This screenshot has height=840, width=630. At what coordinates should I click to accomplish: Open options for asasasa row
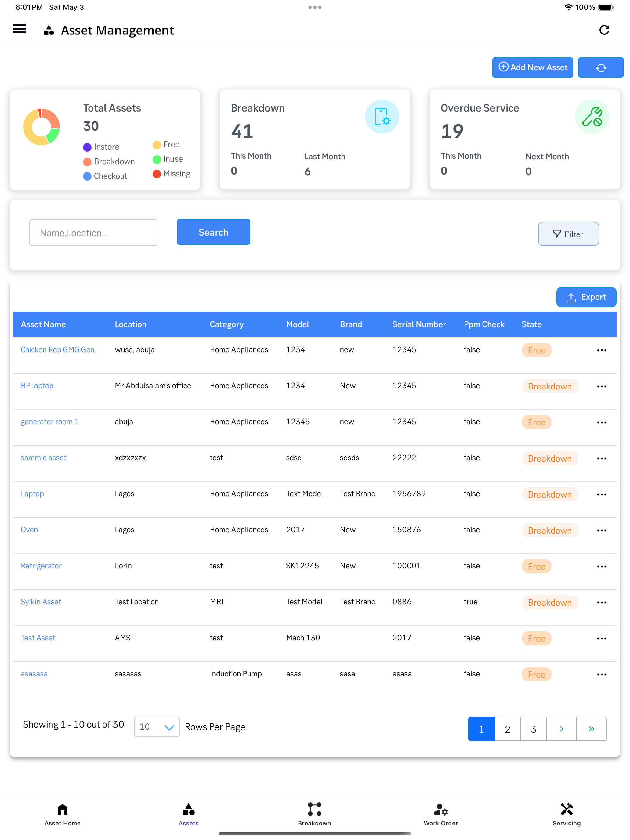(x=602, y=675)
